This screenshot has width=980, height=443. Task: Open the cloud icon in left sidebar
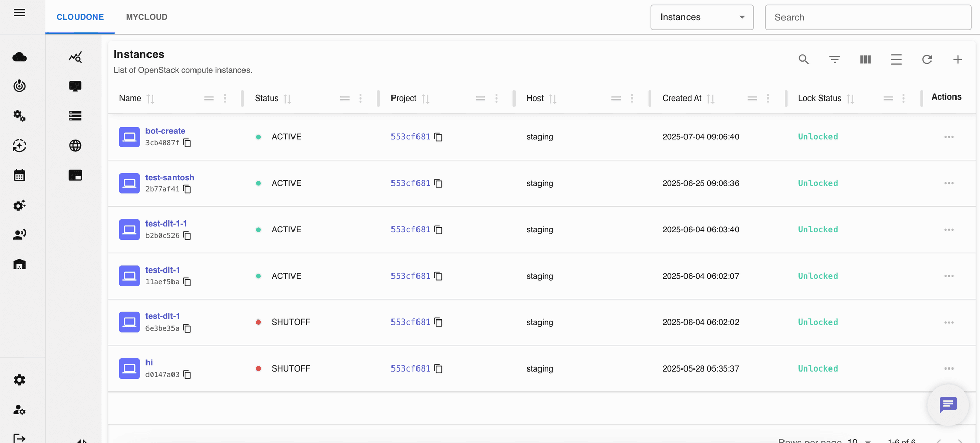click(x=19, y=57)
